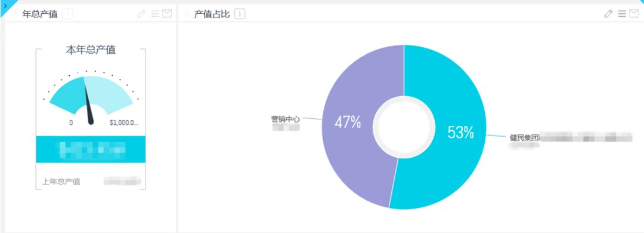Click the 上年总产值 label

click(x=61, y=182)
